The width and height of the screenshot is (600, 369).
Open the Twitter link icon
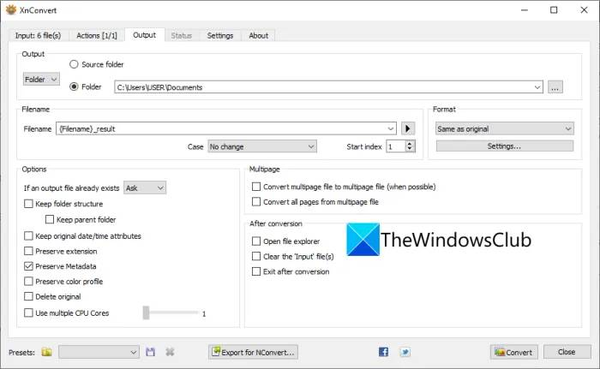pos(405,352)
